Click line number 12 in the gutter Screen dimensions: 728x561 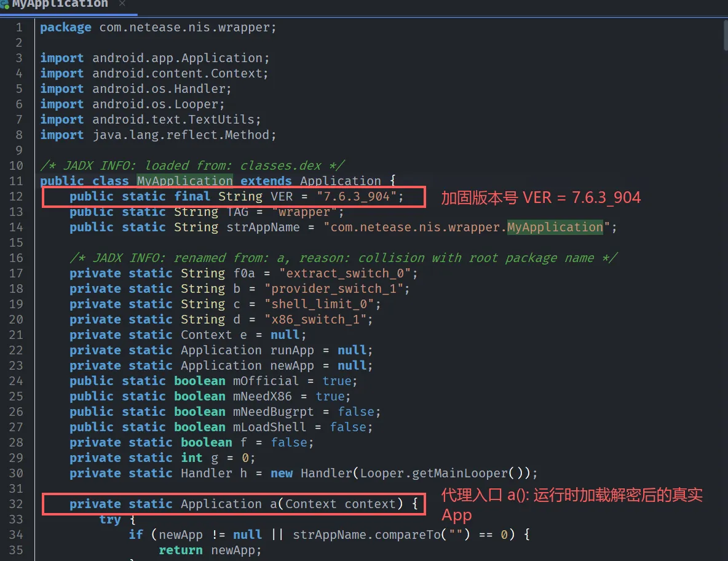16,196
